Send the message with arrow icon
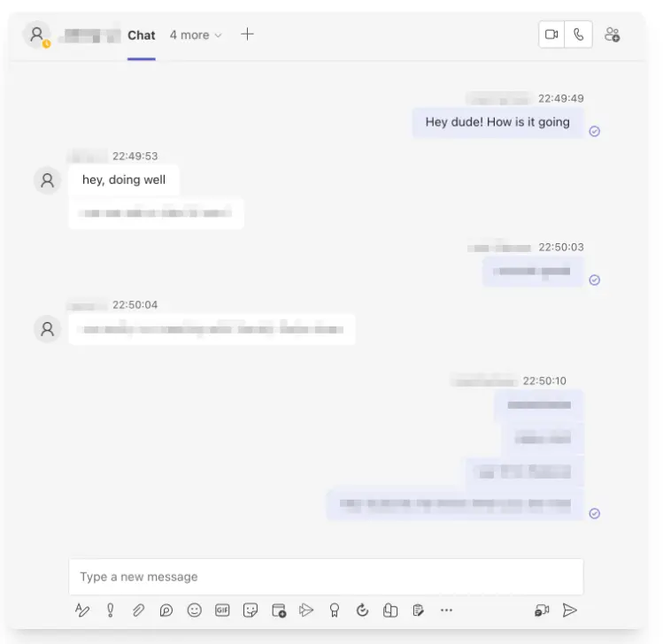This screenshot has width=663, height=644. point(569,610)
